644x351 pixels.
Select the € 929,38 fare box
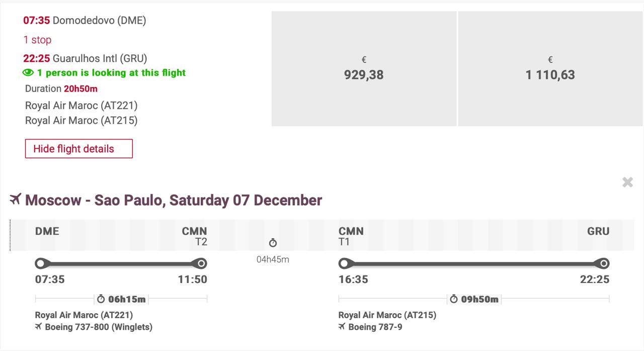coord(364,69)
